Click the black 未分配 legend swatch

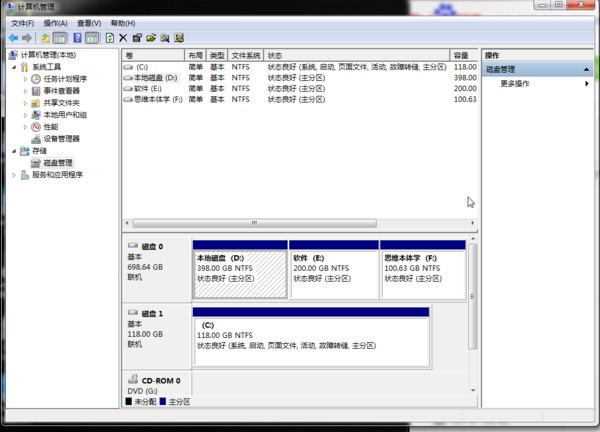click(x=129, y=401)
